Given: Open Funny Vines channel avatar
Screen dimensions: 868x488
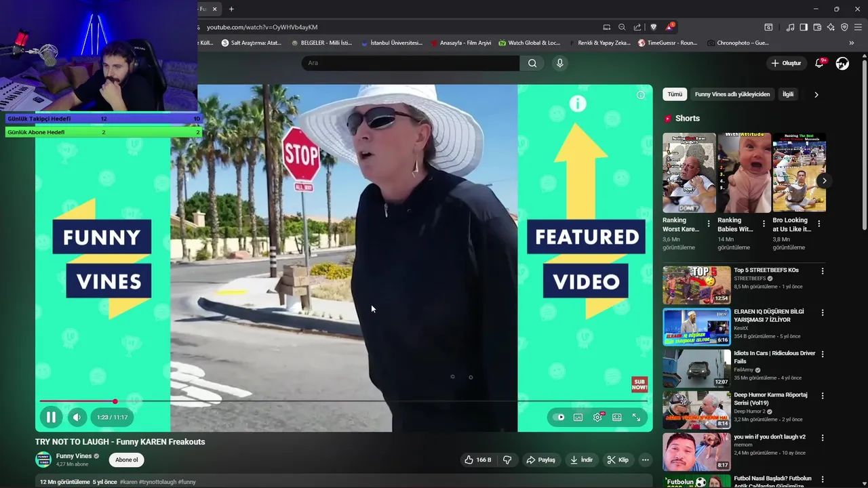Looking at the screenshot, I should [43, 460].
